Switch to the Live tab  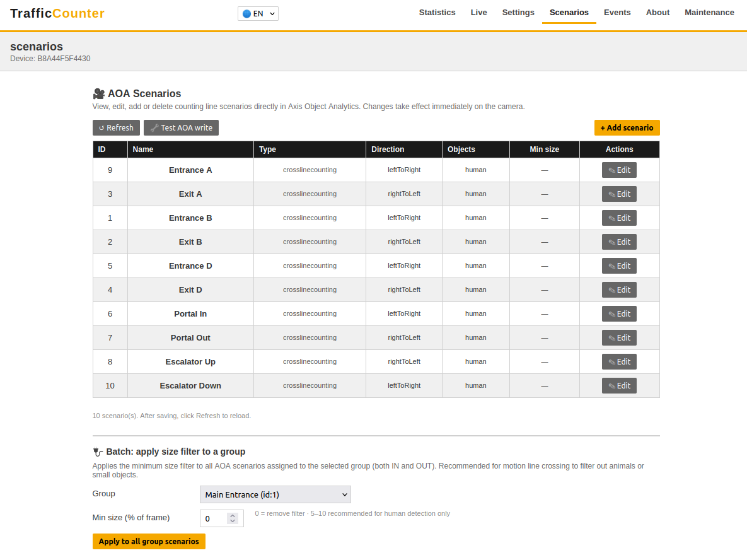coord(478,13)
